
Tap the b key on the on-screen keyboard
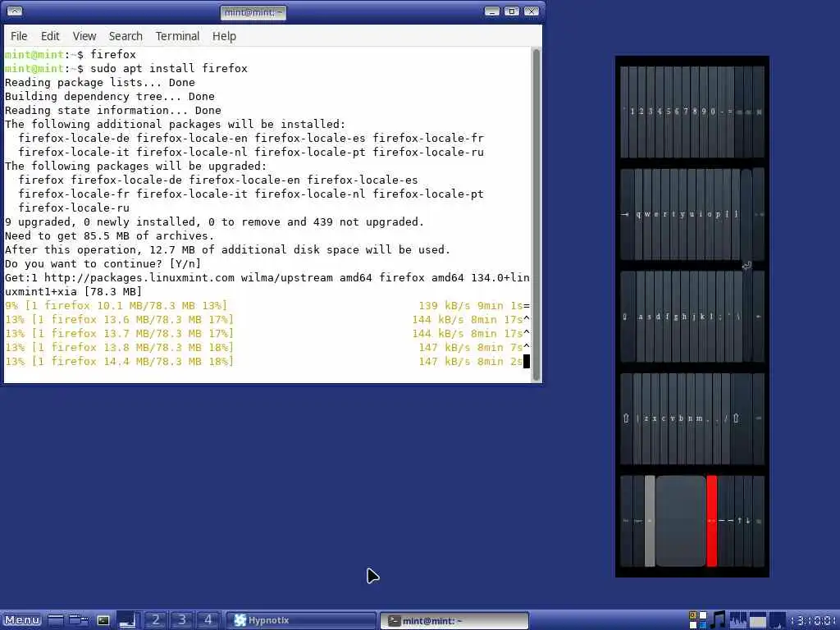pos(682,418)
